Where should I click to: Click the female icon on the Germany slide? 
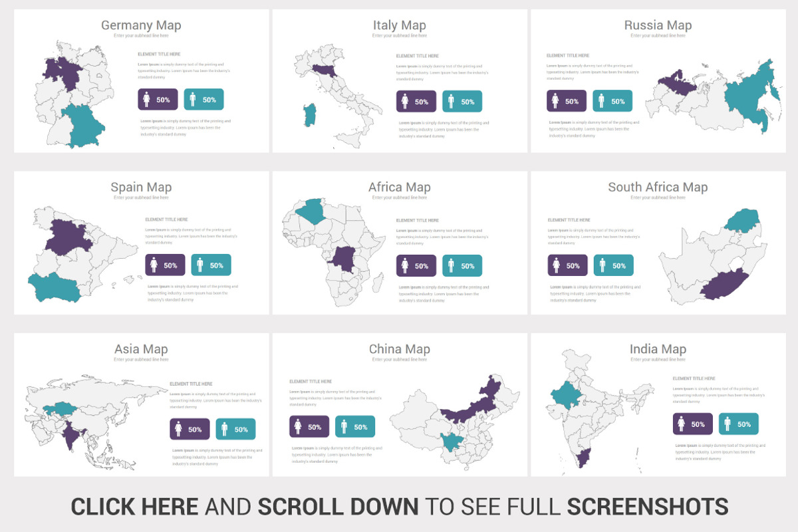(x=146, y=100)
